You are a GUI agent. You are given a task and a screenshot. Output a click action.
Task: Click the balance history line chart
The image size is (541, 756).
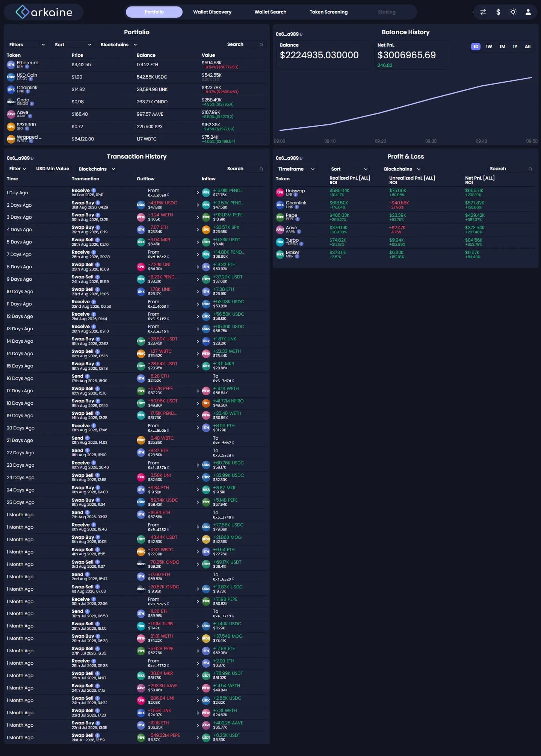[406, 104]
